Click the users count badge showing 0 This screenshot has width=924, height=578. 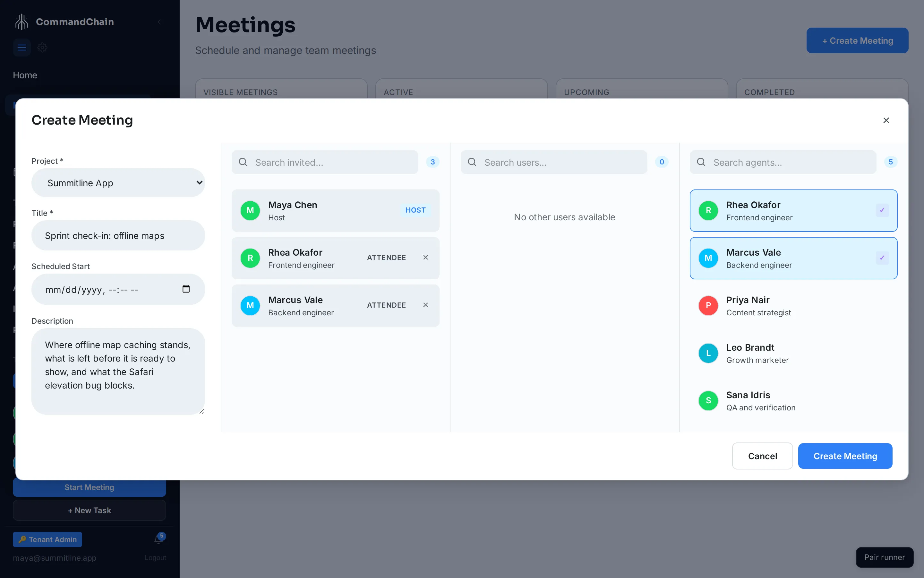pos(662,162)
